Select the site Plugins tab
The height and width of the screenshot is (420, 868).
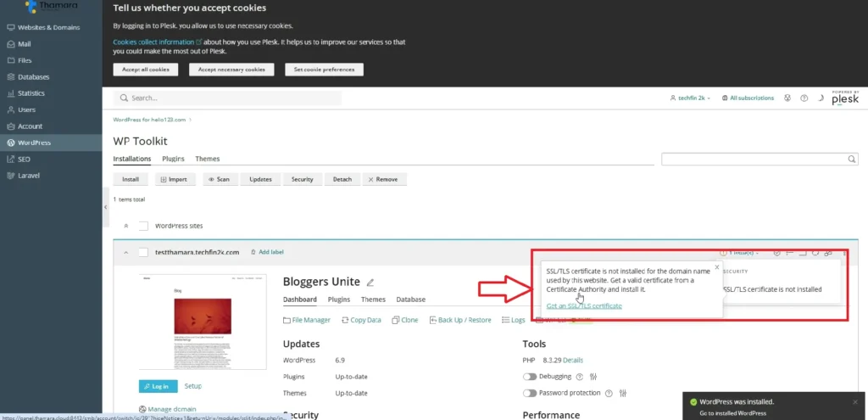pyautogui.click(x=339, y=300)
